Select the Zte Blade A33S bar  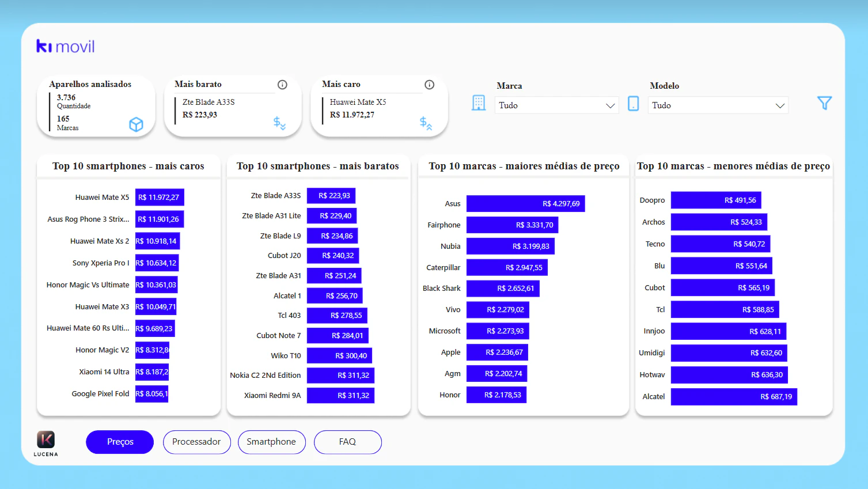click(x=331, y=195)
